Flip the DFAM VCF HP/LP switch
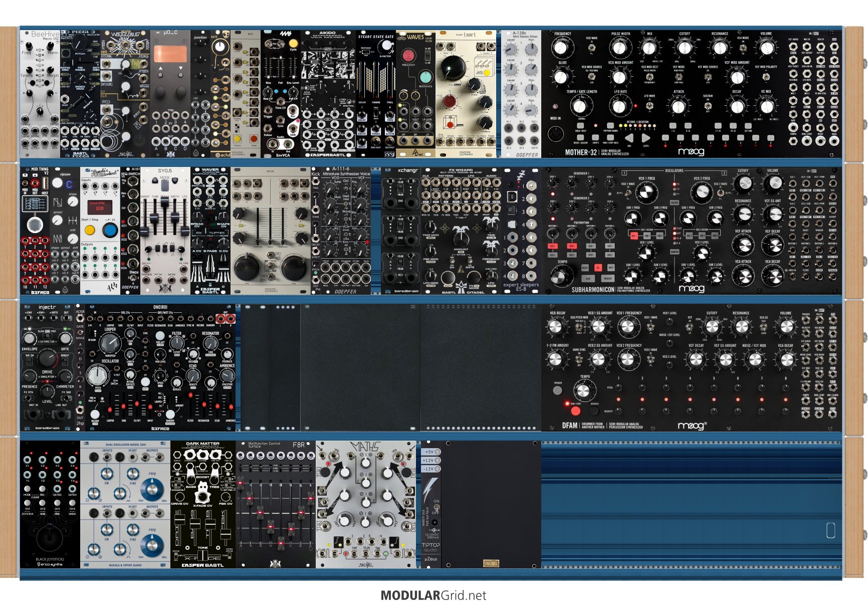The width and height of the screenshot is (868, 606). point(689,327)
